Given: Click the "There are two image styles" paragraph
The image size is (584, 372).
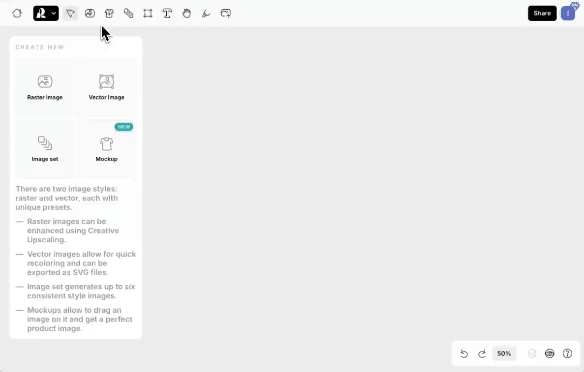Looking at the screenshot, I should 67,198.
